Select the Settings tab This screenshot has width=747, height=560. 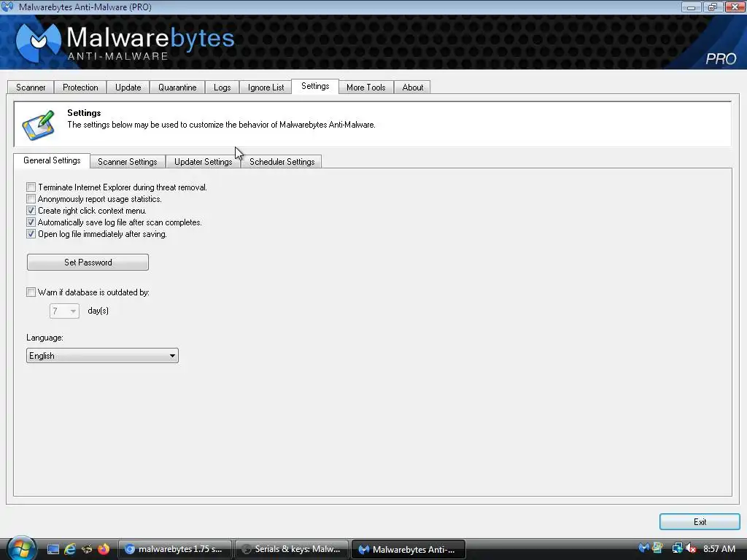(315, 86)
